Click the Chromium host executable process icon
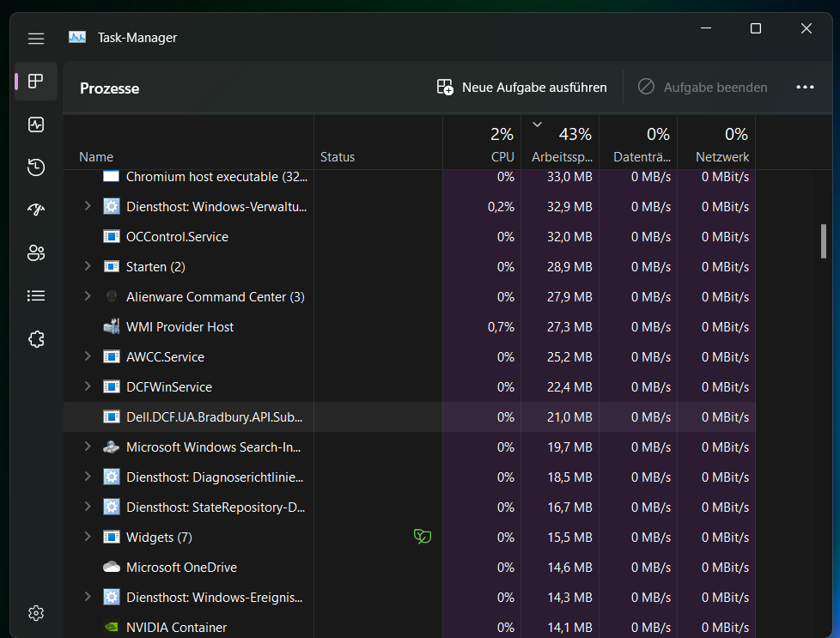Screen dimensions: 840x638 (x=112, y=177)
